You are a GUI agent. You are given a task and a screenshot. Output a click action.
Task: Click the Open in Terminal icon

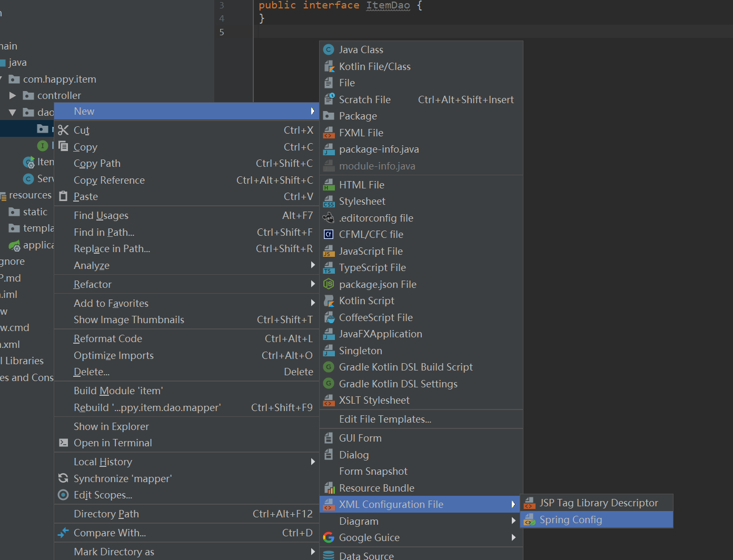63,443
